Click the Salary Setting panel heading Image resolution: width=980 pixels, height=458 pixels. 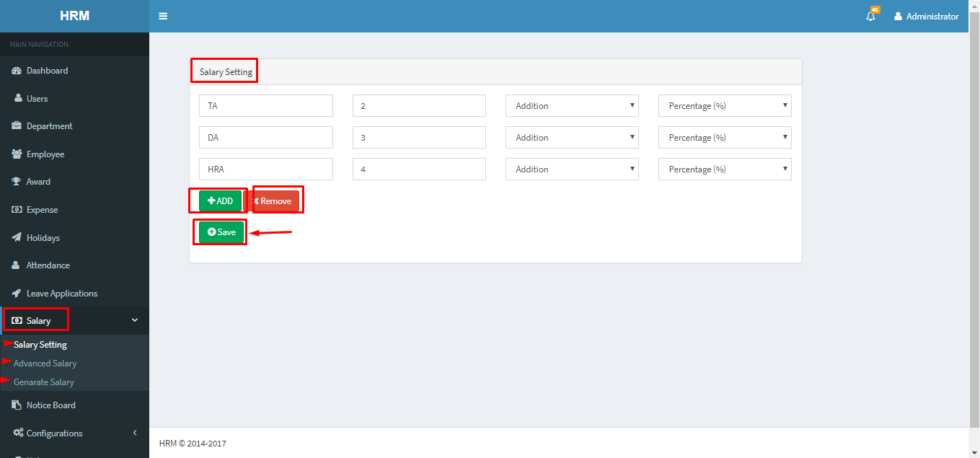226,72
